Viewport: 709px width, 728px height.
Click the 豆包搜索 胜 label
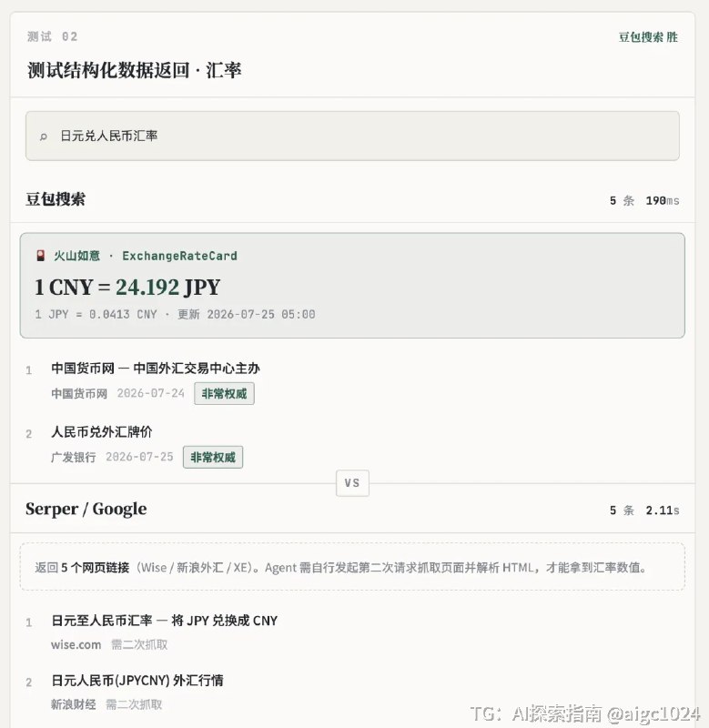point(648,37)
